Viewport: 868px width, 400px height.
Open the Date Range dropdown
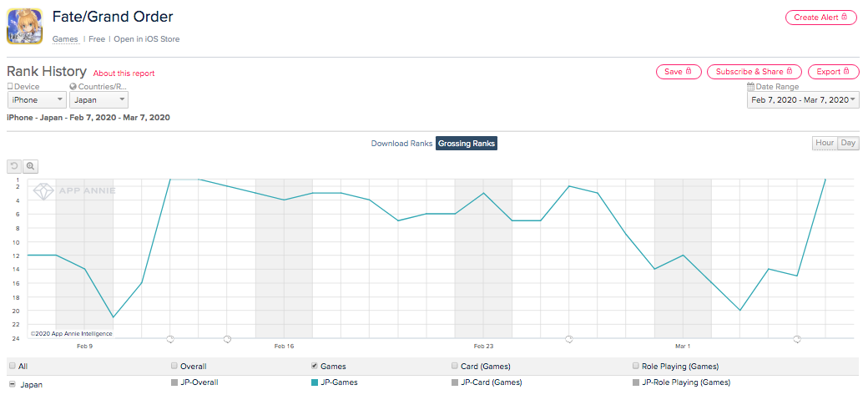click(803, 99)
